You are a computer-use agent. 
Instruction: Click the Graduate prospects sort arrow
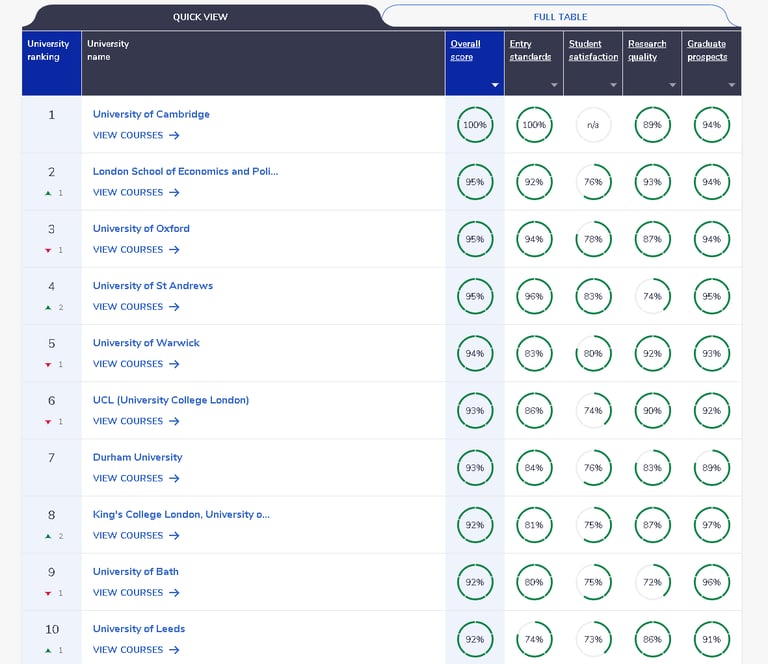(732, 85)
